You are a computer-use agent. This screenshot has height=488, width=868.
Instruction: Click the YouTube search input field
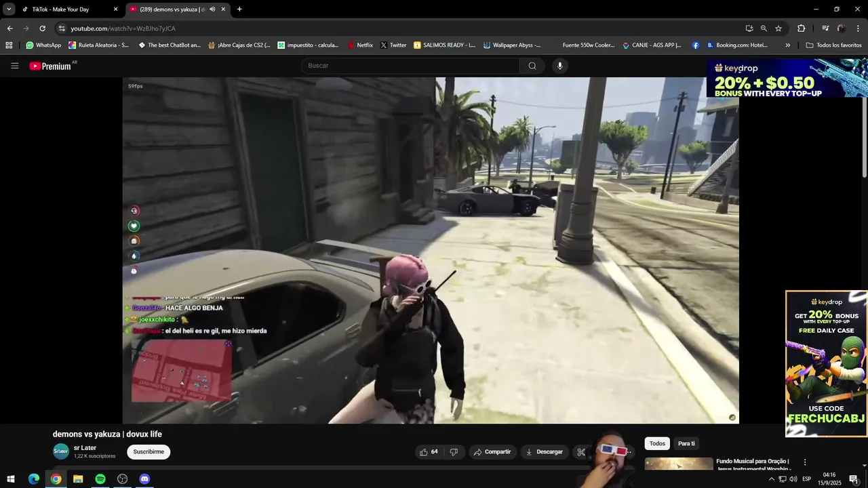click(x=410, y=66)
